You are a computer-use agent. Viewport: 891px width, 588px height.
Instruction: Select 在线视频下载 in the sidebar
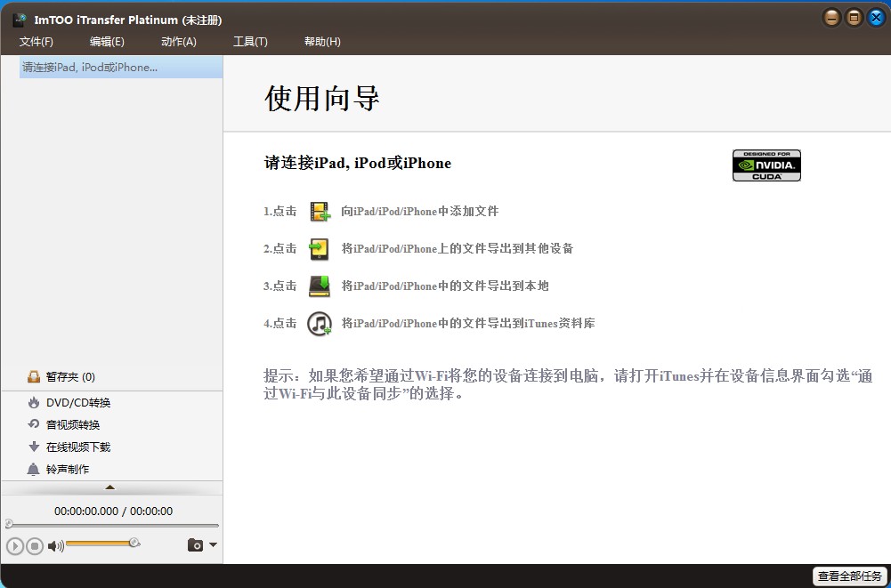pyautogui.click(x=78, y=447)
